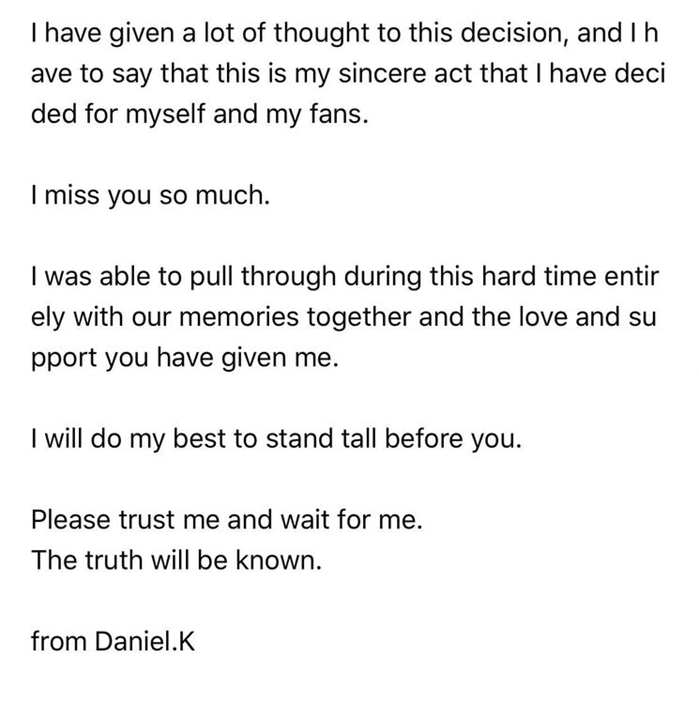Image resolution: width=699 pixels, height=704 pixels.
Task: Click the sentence 'I miss you so much.'
Action: coord(150,196)
